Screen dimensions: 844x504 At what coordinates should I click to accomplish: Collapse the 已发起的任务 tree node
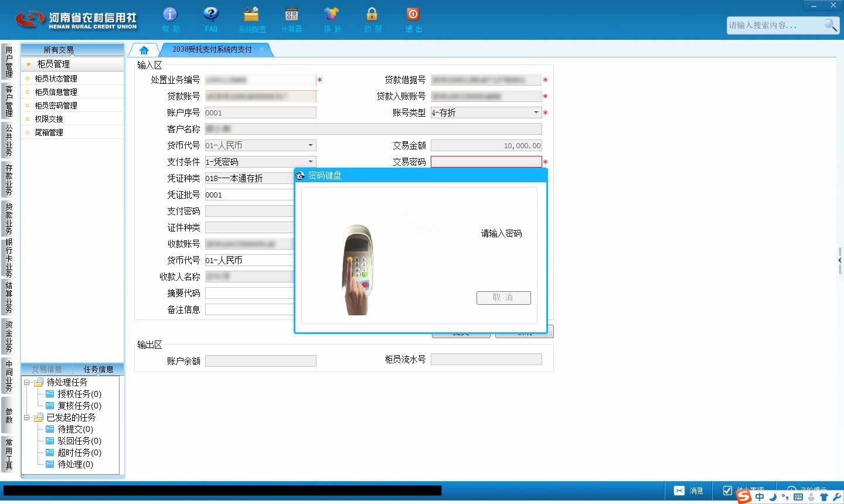tap(26, 417)
